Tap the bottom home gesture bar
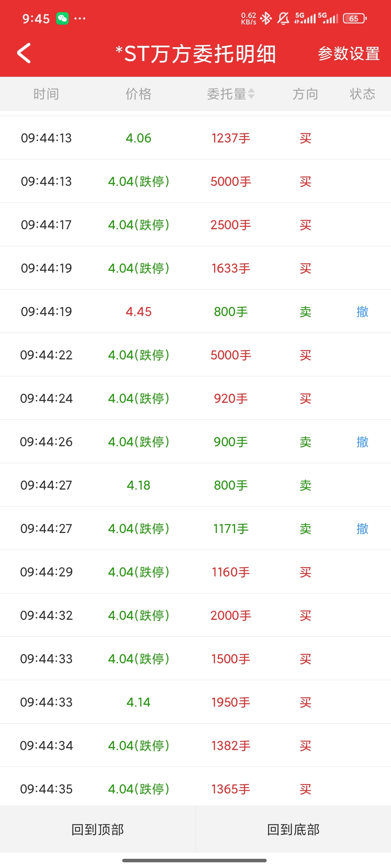 195,860
